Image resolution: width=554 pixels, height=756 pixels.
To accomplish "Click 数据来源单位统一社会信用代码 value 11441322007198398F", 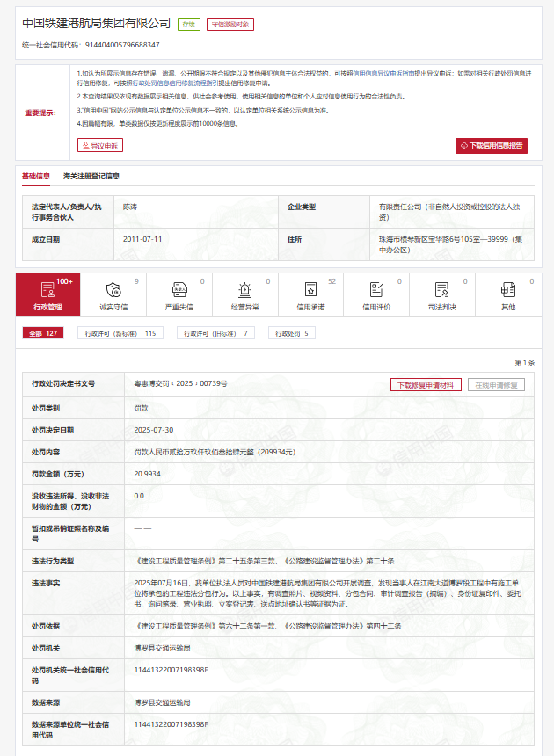I will point(171,724).
